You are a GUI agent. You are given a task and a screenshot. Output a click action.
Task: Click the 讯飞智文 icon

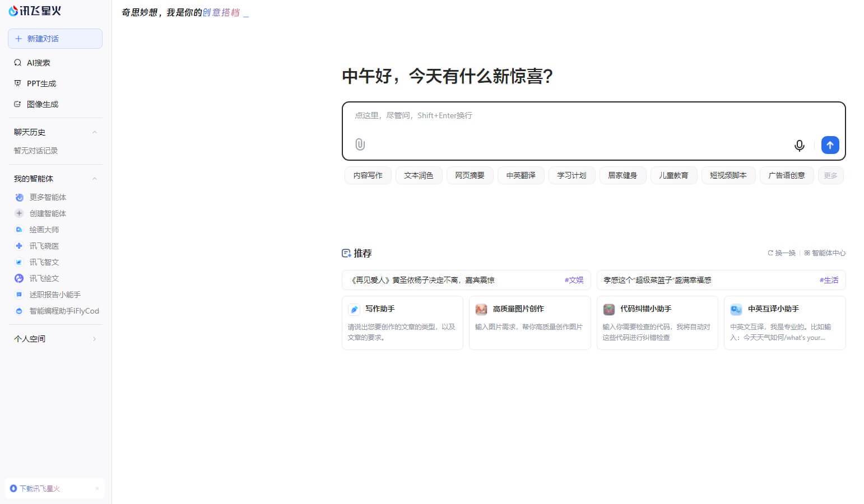click(19, 262)
